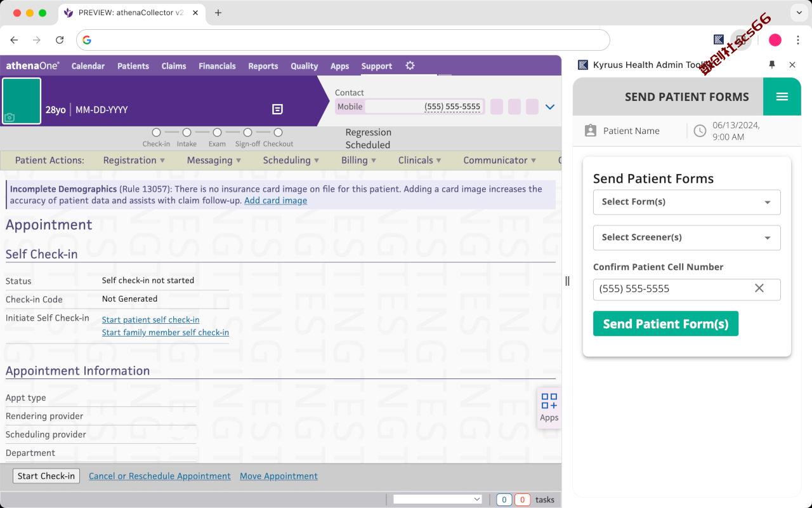The height and width of the screenshot is (508, 812).
Task: Click Start patient self check-in link
Action: [x=151, y=320]
